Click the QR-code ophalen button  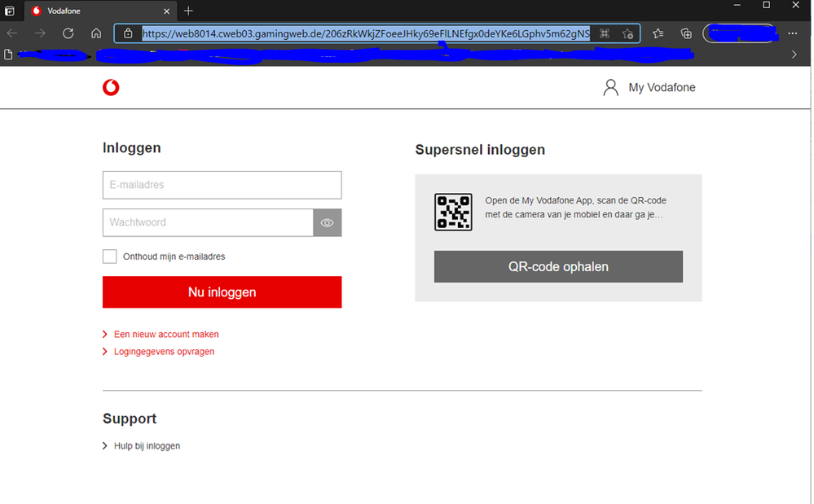click(558, 266)
